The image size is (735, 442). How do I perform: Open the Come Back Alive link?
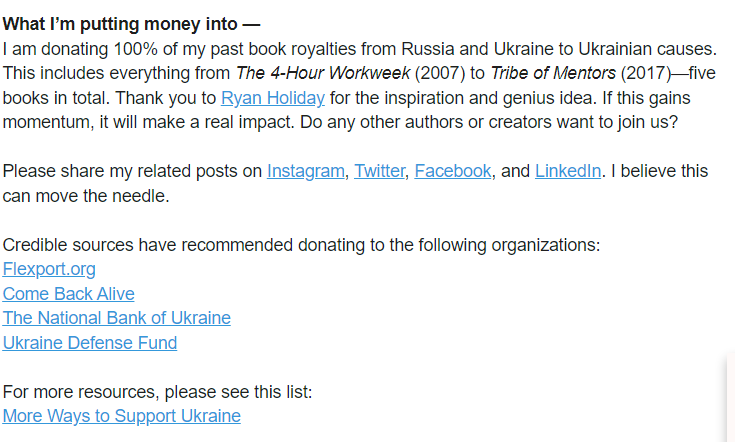68,294
